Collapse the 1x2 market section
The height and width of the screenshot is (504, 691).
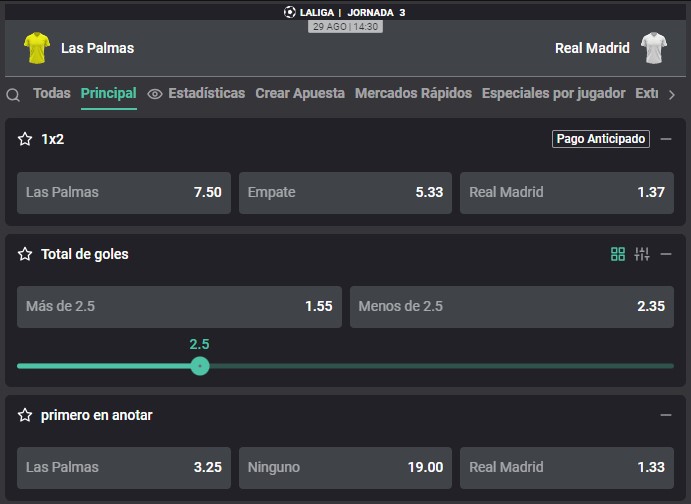[x=666, y=139]
